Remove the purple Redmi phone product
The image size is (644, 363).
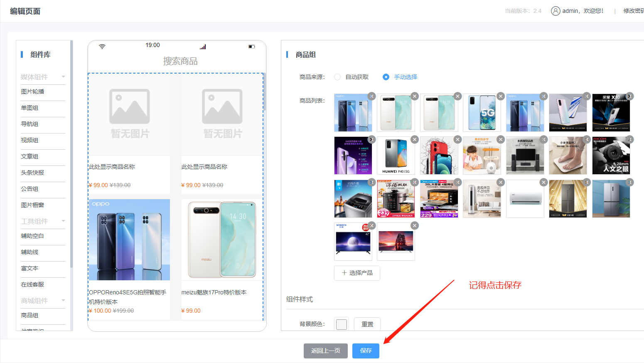click(372, 140)
